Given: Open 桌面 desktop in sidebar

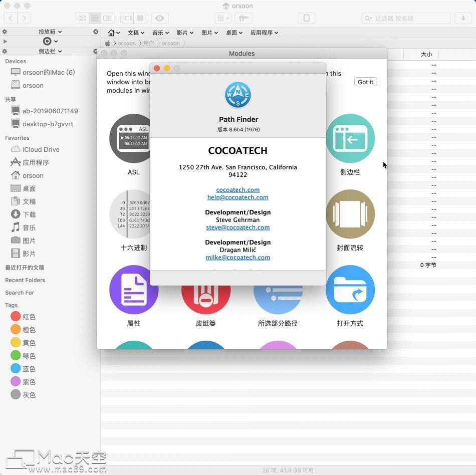Looking at the screenshot, I should (24, 188).
